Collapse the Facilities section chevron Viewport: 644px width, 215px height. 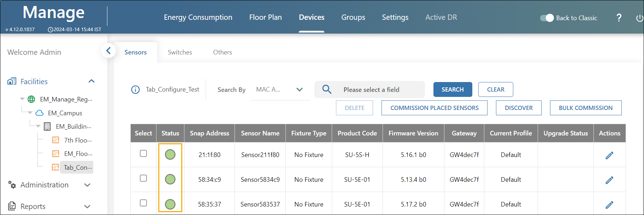[x=91, y=81]
